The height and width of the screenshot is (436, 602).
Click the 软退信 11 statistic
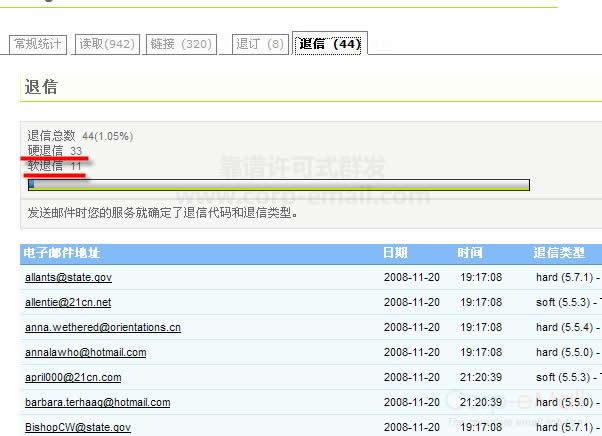click(55, 165)
